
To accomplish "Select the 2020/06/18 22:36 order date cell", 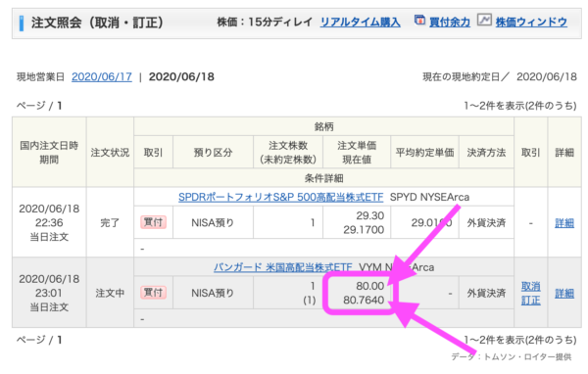I will click(x=49, y=222).
